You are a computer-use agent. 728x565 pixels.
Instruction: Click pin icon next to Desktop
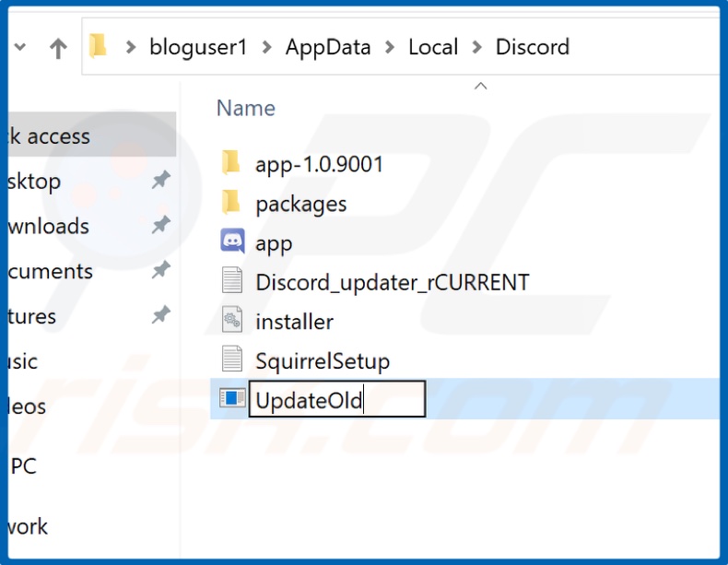click(x=161, y=180)
